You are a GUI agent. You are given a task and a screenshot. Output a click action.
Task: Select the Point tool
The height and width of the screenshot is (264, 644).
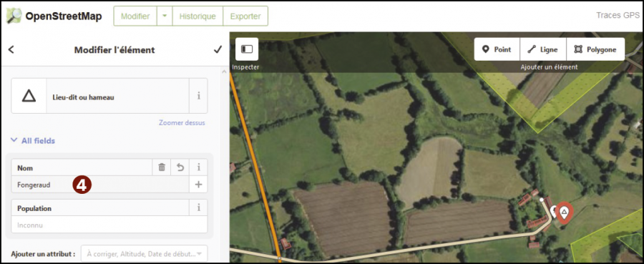click(x=497, y=49)
